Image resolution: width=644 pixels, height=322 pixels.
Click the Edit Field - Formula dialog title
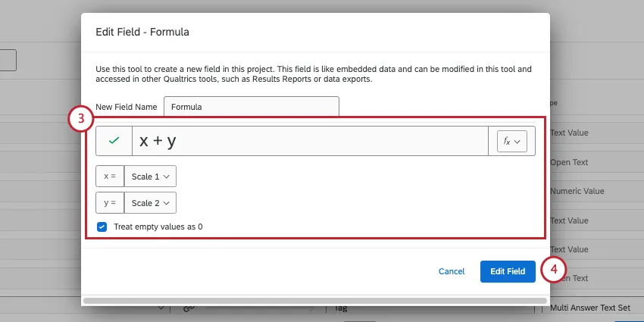tap(142, 32)
